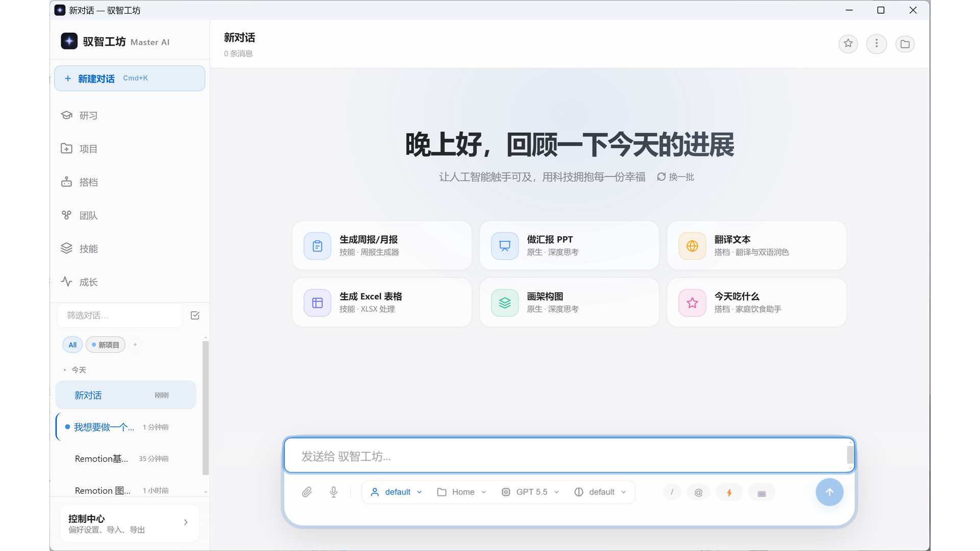Open 搭档 in the sidebar

(x=130, y=182)
